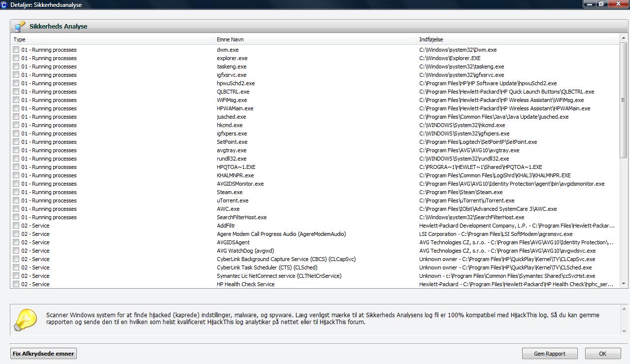This screenshot has height=364, width=630.
Task: Check the avgtray.exe row checkbox
Action: (16, 150)
